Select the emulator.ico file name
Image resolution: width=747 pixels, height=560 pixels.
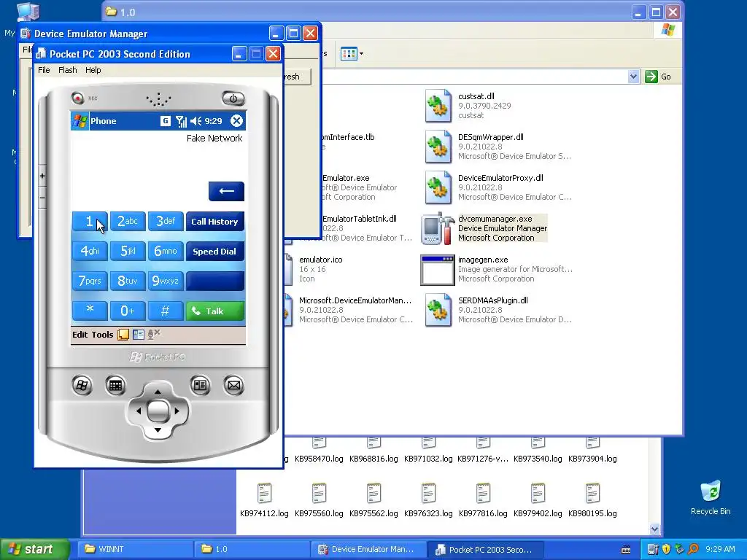pyautogui.click(x=321, y=260)
